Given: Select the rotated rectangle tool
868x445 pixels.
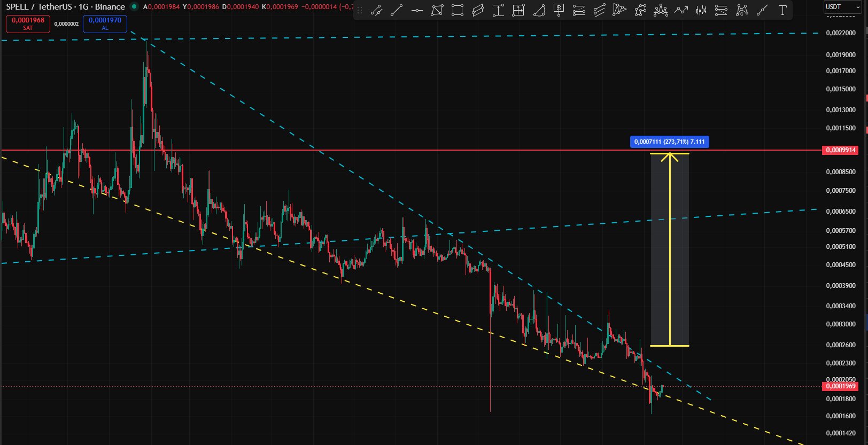Looking at the screenshot, I should coord(478,11).
